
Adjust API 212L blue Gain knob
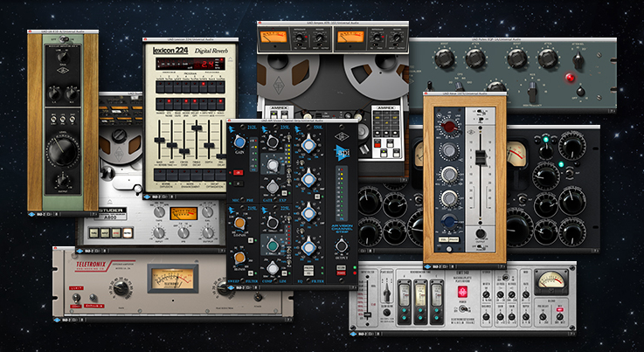[239, 142]
